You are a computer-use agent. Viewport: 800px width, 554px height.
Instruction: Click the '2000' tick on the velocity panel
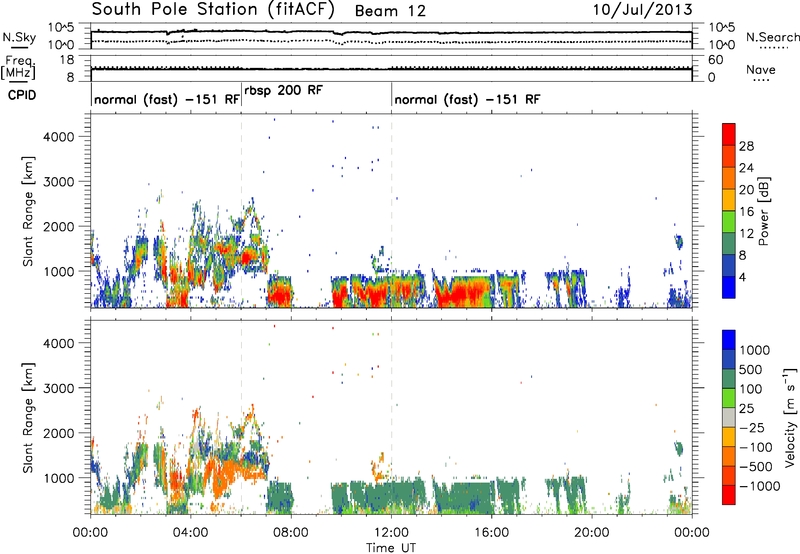pos(59,433)
